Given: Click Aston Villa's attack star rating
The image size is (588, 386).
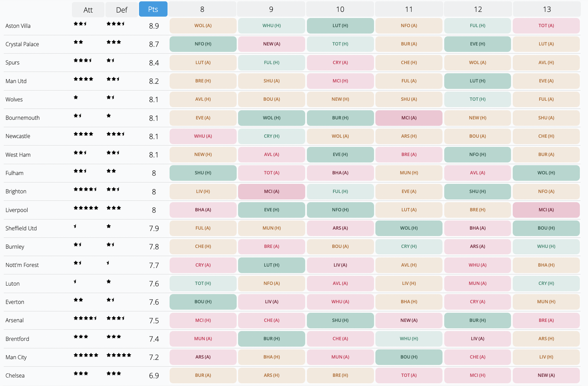Looking at the screenshot, I should tap(80, 24).
